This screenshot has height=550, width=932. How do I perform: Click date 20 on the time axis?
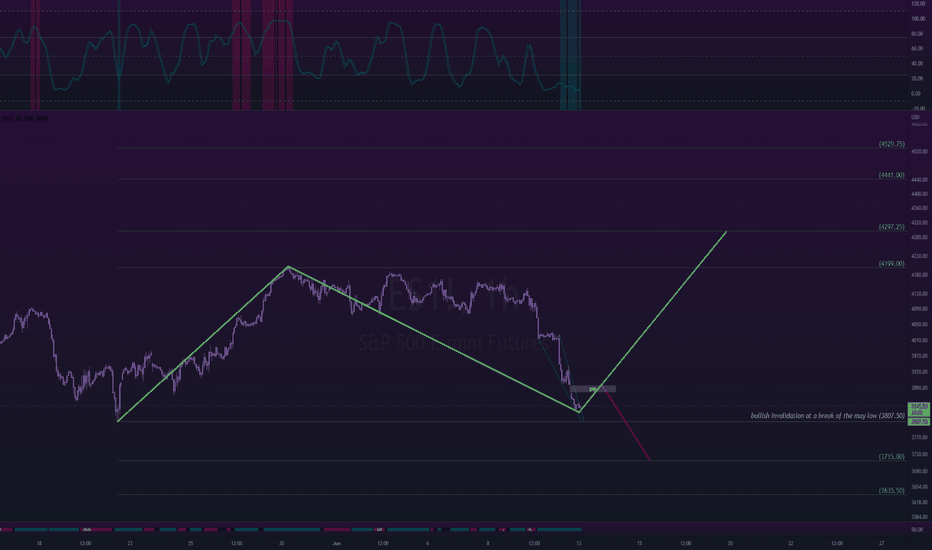730,543
